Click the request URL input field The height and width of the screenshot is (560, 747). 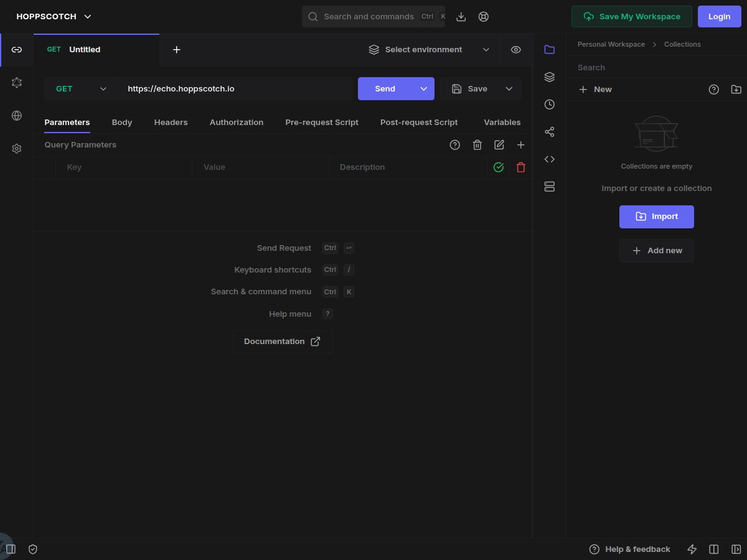pyautogui.click(x=237, y=89)
